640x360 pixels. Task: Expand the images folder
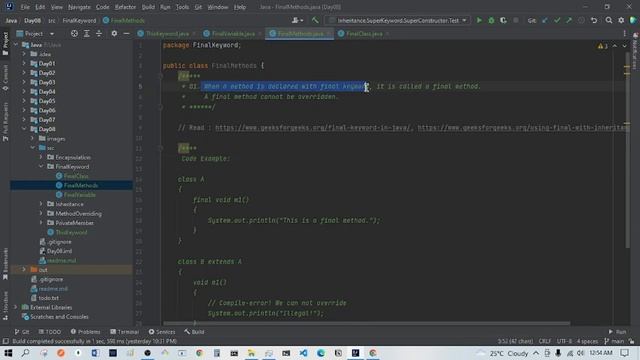(33, 139)
